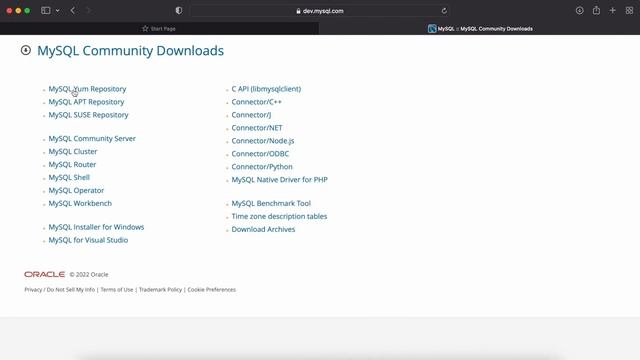Click the star icon on Start Page tab
Viewport: 640px width, 360px height.
[145, 29]
